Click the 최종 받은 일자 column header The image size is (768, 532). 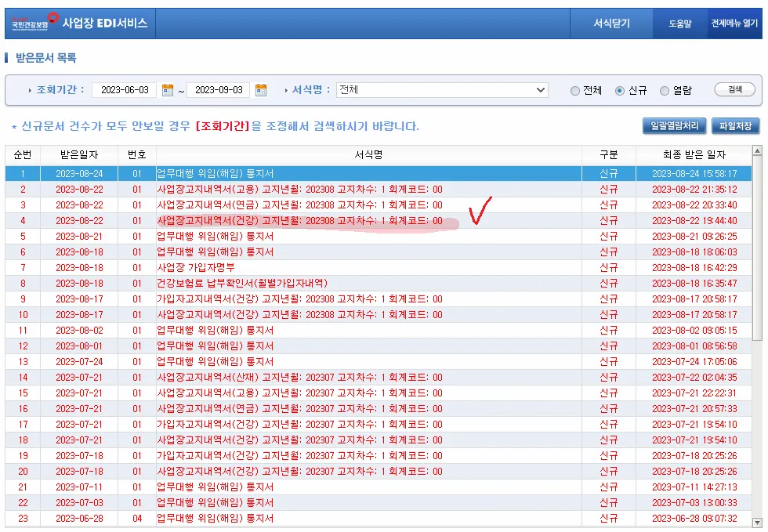694,155
